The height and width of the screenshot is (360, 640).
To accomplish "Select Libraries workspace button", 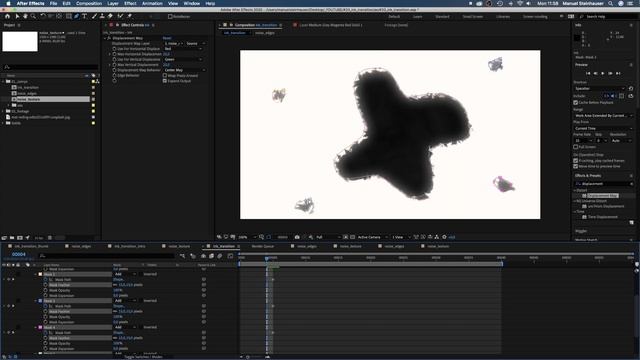I will pyautogui.click(x=503, y=17).
